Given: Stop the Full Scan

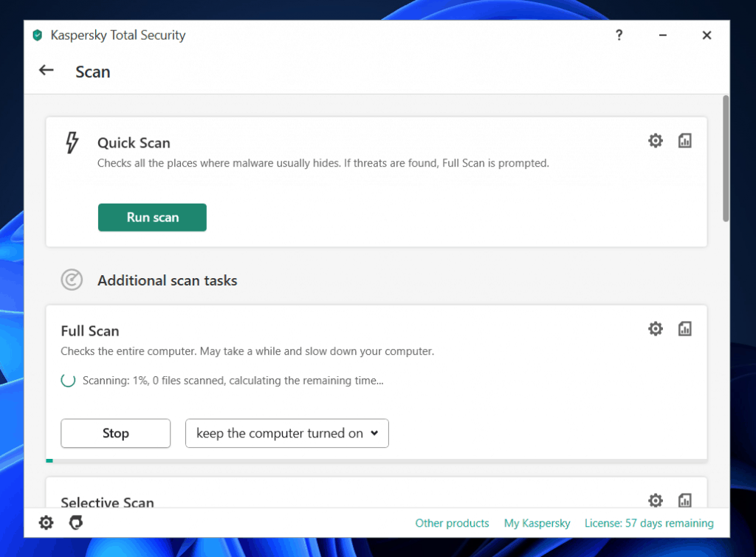Looking at the screenshot, I should click(115, 433).
